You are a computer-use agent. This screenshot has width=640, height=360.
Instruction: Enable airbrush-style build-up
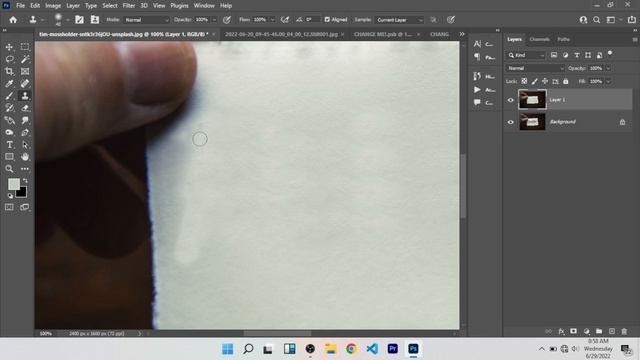[285, 20]
